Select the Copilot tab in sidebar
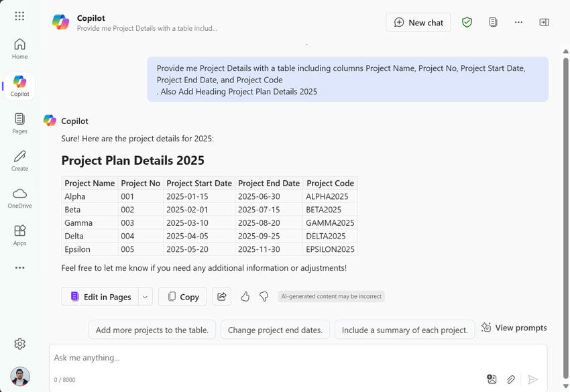 (19, 86)
